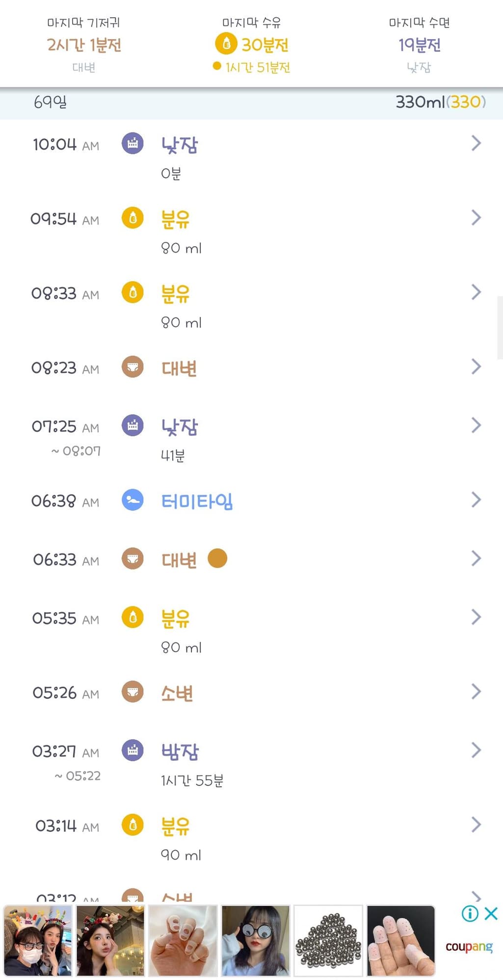The height and width of the screenshot is (980, 503).
Task: Tap the formula bottle icon at 09:54 AM
Action: pos(132,218)
